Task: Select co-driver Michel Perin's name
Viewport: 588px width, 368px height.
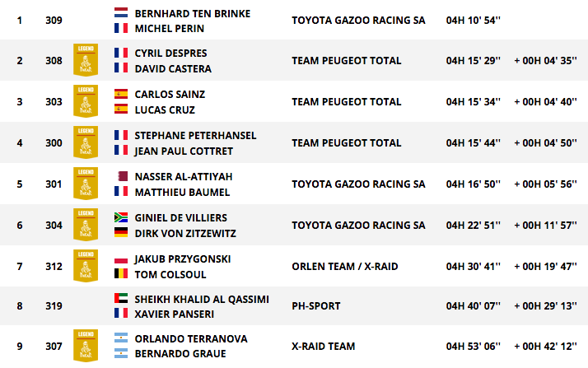Action: pos(170,29)
